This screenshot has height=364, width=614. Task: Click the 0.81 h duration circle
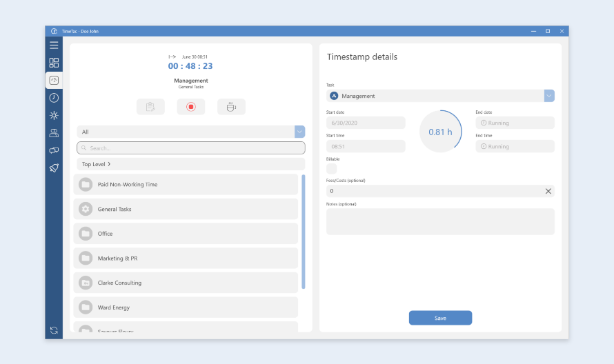[x=440, y=132]
